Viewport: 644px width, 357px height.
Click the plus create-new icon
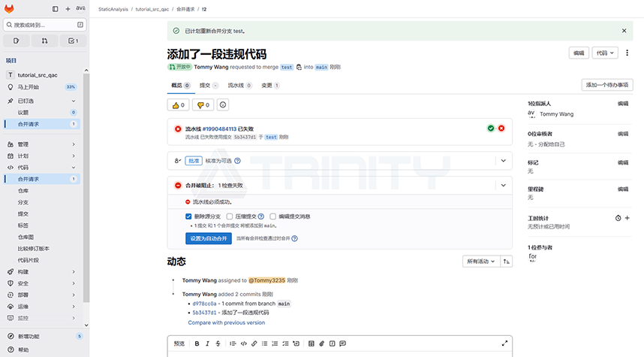tap(68, 9)
